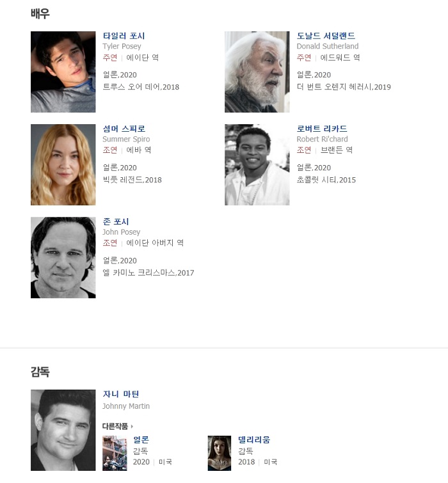Open Tyler Posey's profile photo
The image size is (448, 483).
[x=63, y=72]
